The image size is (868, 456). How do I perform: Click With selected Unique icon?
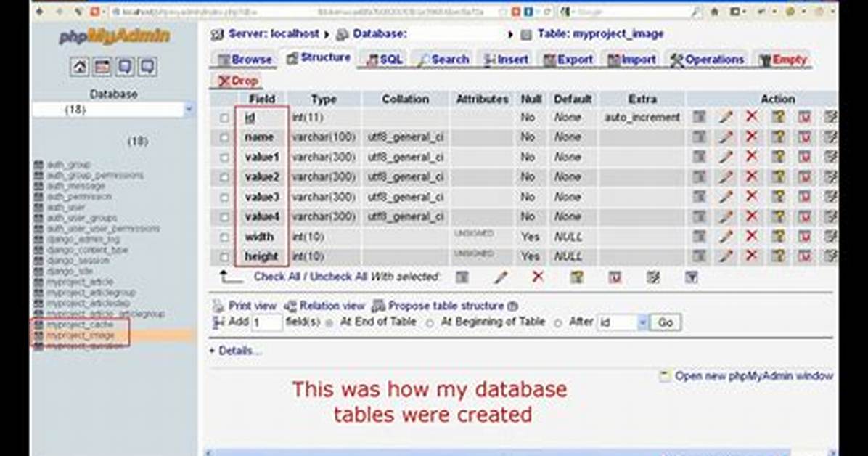615,277
